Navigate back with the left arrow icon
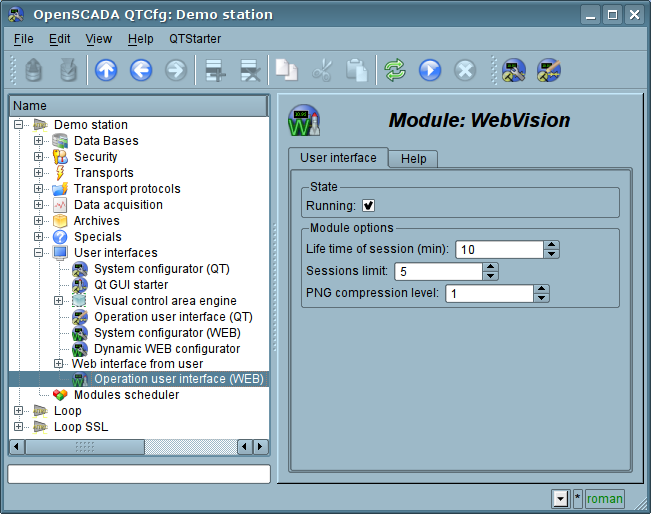Screen dimensions: 651x514 pyautogui.click(x=141, y=70)
